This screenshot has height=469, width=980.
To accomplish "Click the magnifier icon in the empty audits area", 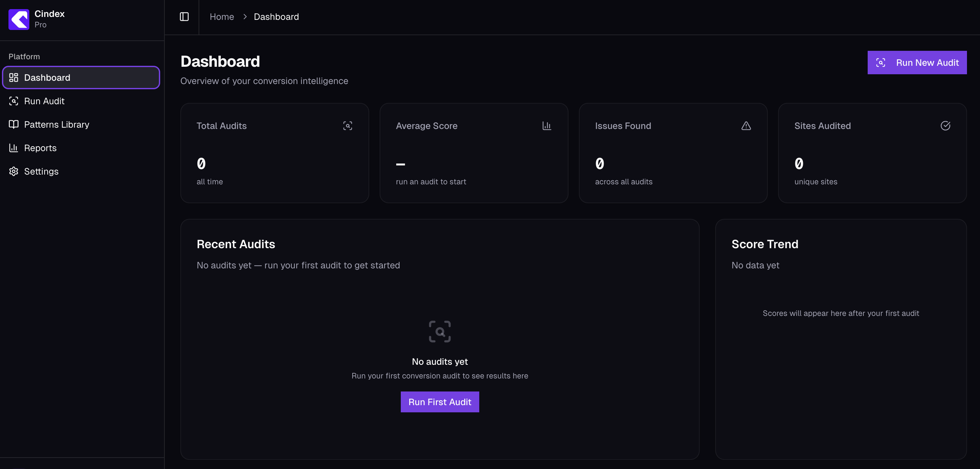I will pos(440,331).
